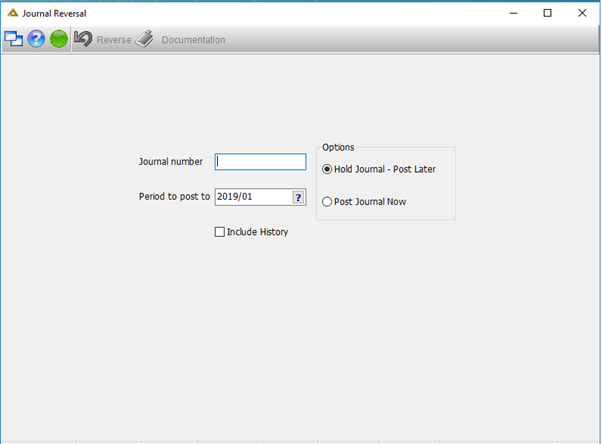
Task: Click the Options group box heading
Action: point(338,147)
